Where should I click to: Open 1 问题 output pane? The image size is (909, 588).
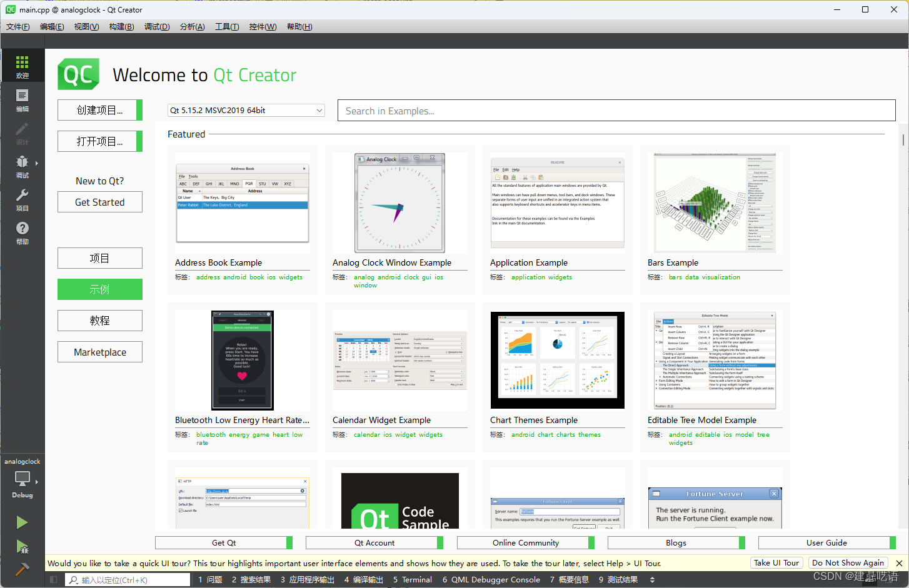pos(210,580)
